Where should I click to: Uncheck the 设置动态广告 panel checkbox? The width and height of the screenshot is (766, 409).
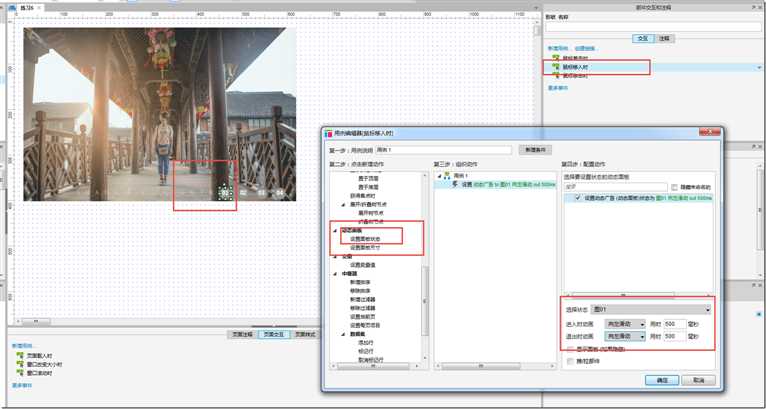(578, 198)
